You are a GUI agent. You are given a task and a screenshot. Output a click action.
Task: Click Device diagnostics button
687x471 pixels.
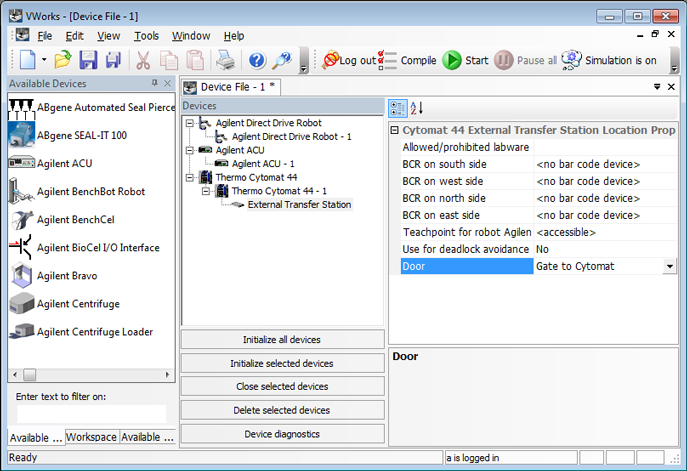(282, 434)
